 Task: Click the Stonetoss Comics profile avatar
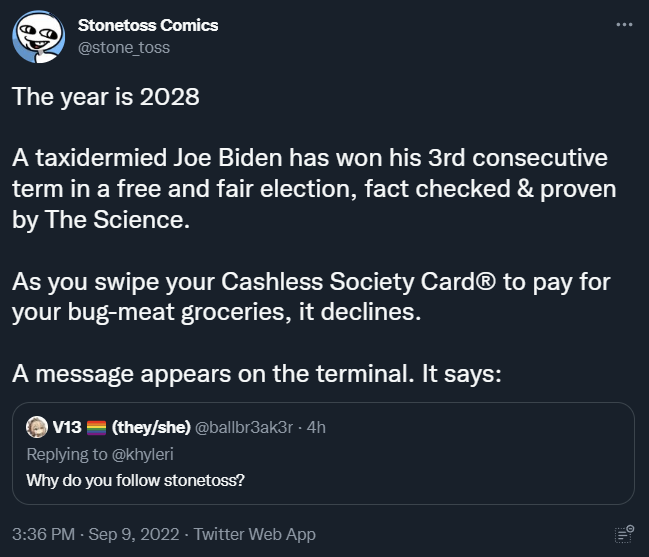39,36
